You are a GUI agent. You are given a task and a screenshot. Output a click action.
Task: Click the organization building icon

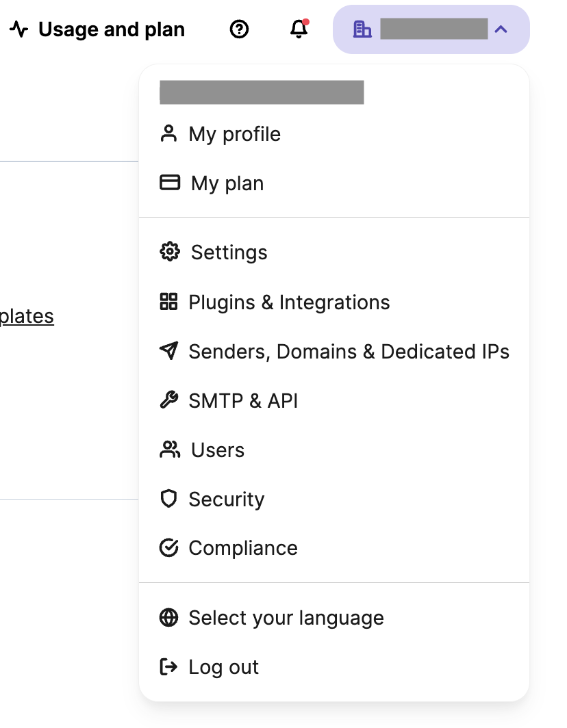point(362,29)
